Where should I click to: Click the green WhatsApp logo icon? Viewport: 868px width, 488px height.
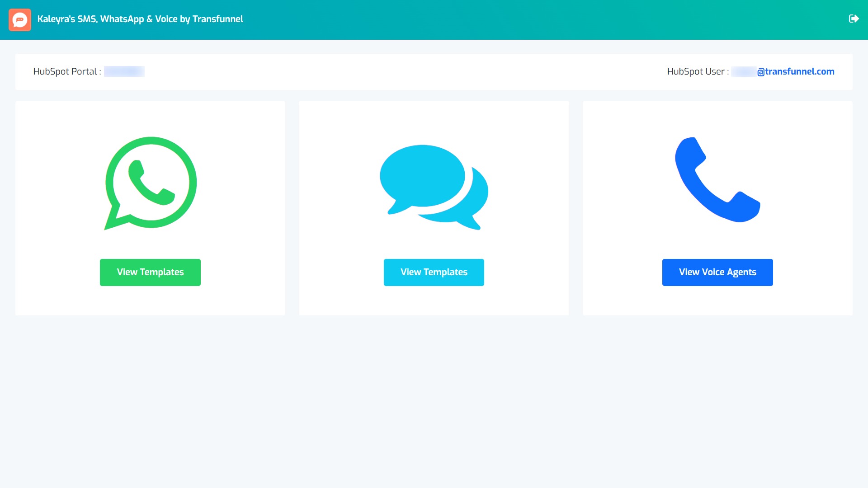point(151,183)
